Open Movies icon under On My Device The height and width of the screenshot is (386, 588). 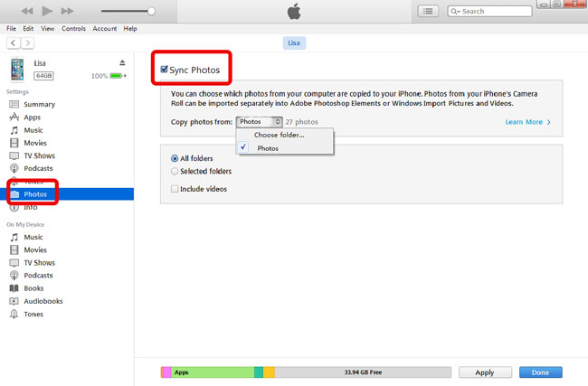[14, 250]
